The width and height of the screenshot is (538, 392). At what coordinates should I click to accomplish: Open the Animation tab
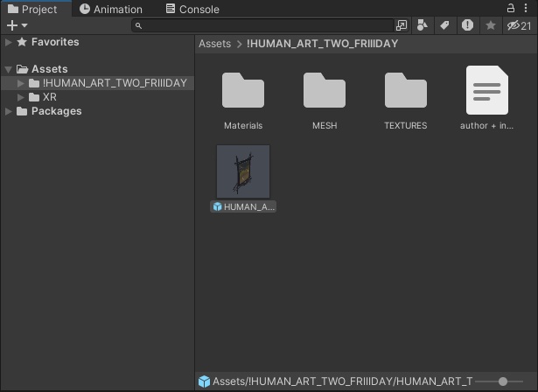tap(111, 10)
